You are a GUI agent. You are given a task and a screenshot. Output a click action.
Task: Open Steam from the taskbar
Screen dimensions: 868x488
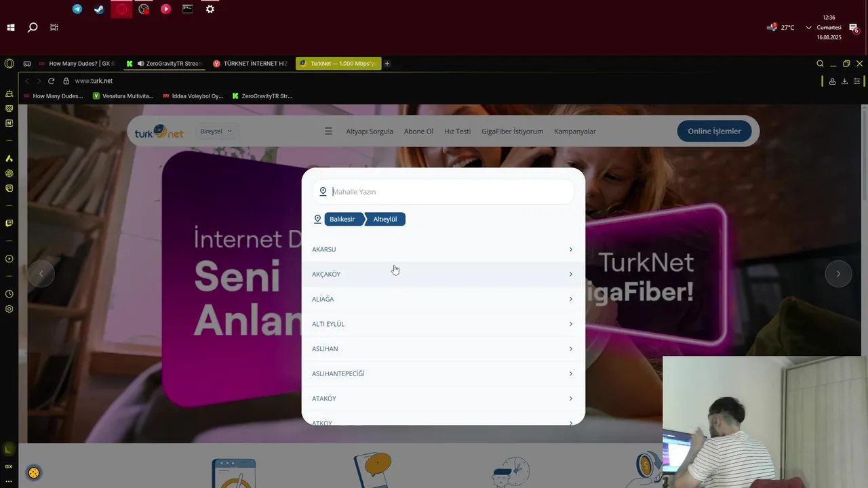(x=99, y=9)
